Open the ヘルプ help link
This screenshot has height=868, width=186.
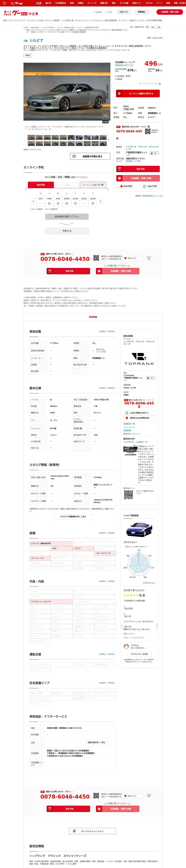point(110,12)
